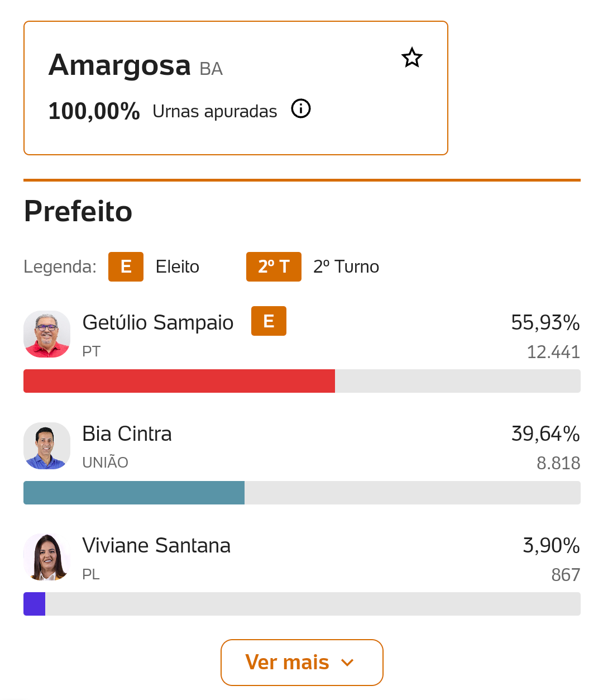Open Viviane Santana's candidate photo

47,557
